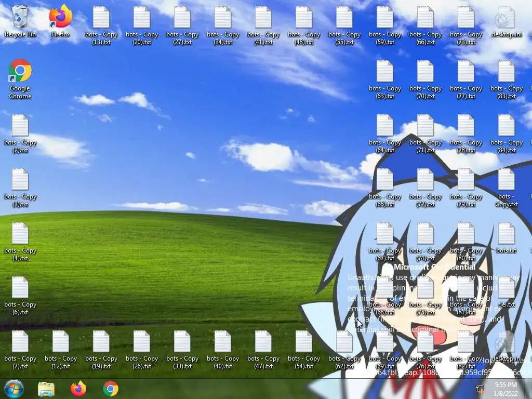
Task: Select bots - Copy (6).txt
Action: click(x=20, y=296)
